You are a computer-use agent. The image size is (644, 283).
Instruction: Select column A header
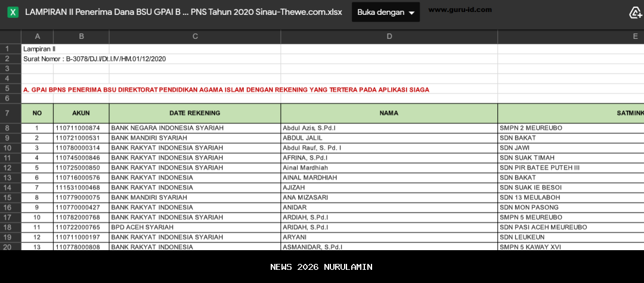pos(38,36)
